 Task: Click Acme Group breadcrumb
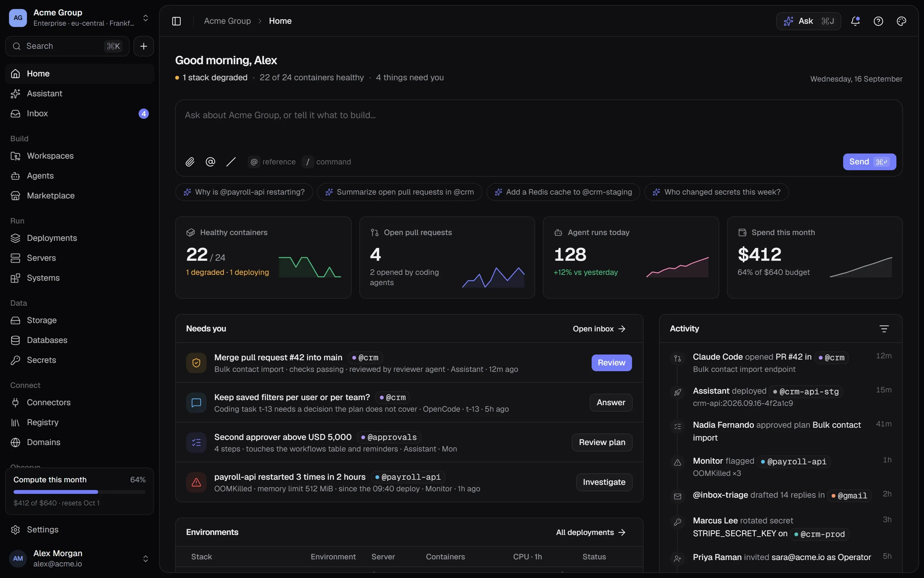click(227, 21)
